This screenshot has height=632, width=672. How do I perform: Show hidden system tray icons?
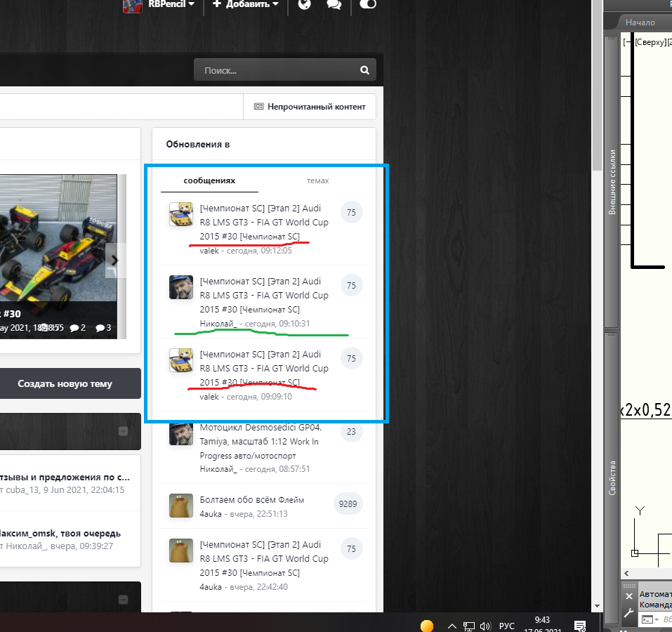tap(452, 626)
